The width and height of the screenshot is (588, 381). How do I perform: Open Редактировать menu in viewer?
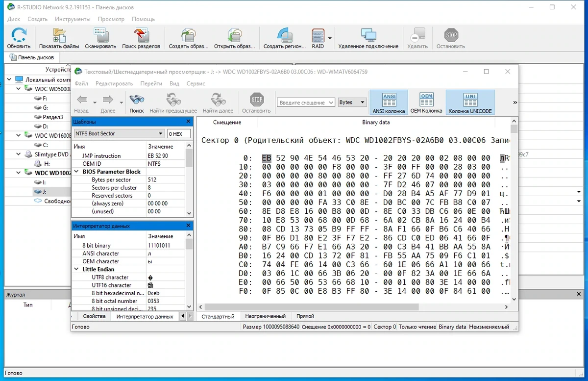tap(114, 84)
